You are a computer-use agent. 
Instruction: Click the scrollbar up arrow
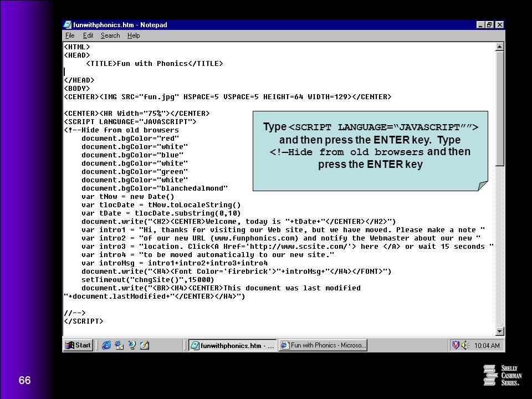(499, 47)
